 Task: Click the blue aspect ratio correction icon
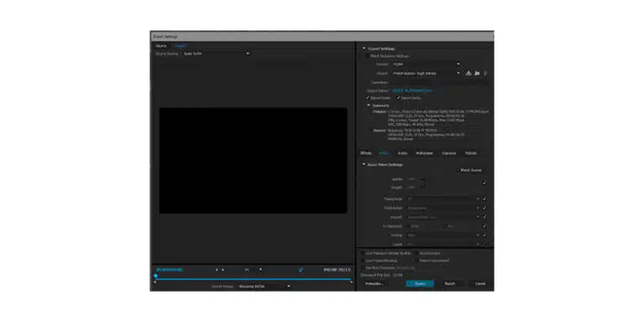click(x=301, y=270)
